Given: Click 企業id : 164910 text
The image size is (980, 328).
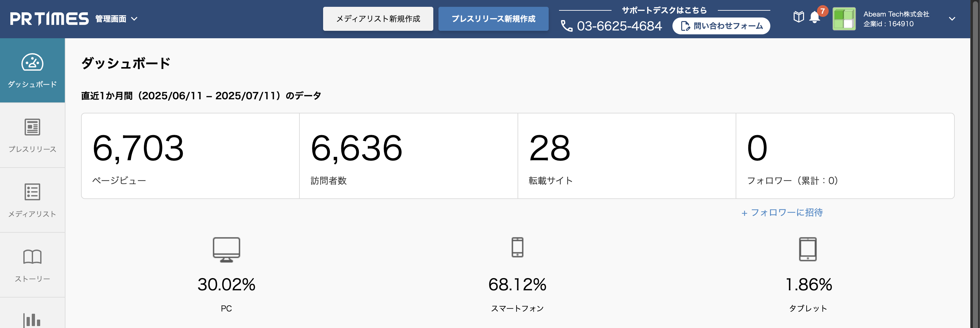Looking at the screenshot, I should point(888,24).
